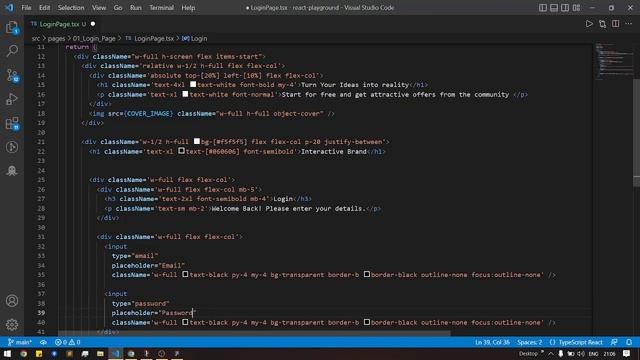This screenshot has height=360, width=640.
Task: Toggle the bottom panel layout icon
Action: tap(554, 8)
